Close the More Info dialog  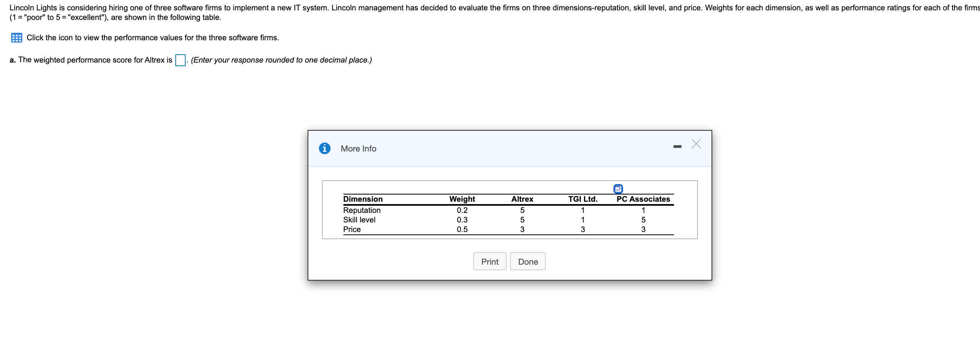[x=696, y=144]
